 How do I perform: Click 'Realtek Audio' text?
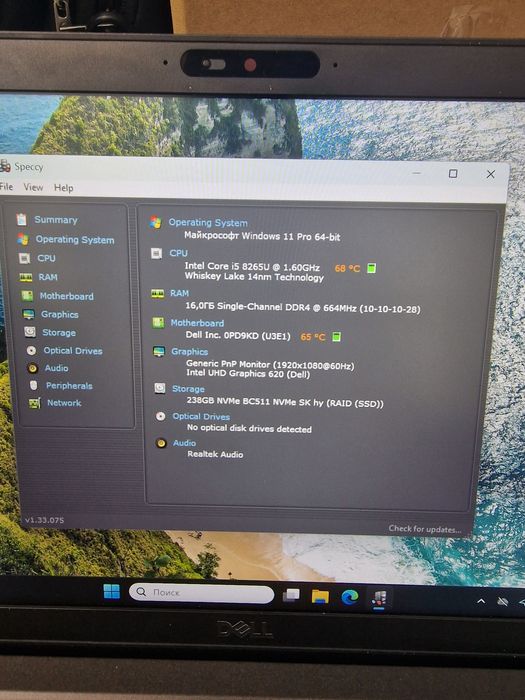[215, 454]
